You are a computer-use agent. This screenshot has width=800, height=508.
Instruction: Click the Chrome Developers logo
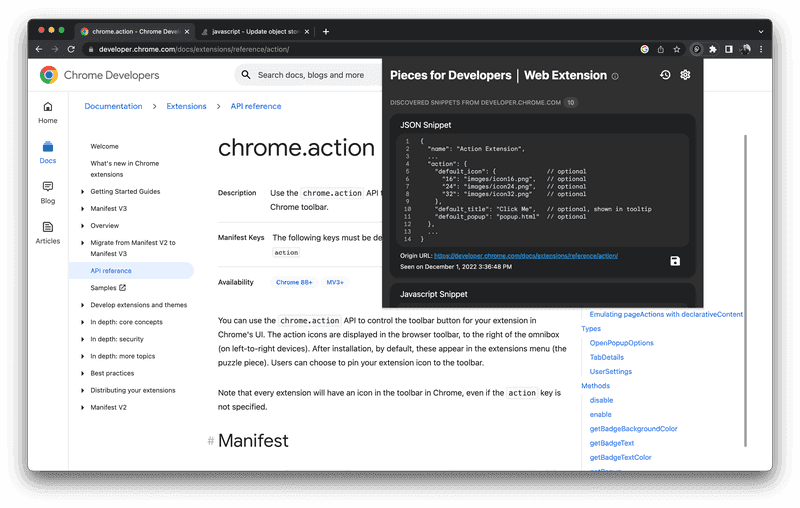(99, 75)
